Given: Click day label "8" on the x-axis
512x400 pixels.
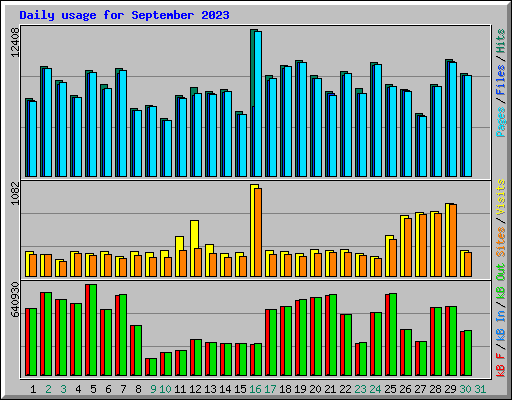Looking at the screenshot, I should (x=138, y=389).
